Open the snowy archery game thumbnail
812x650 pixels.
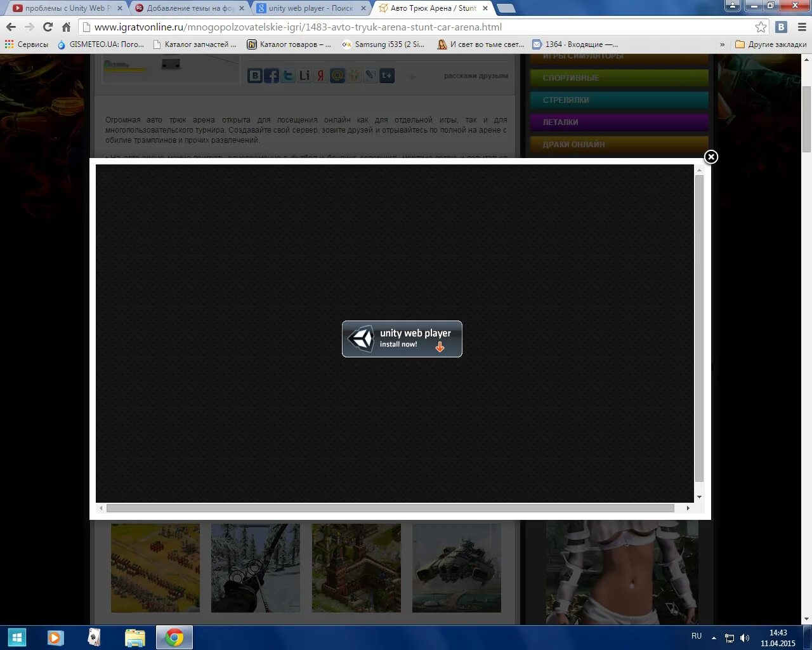point(256,568)
